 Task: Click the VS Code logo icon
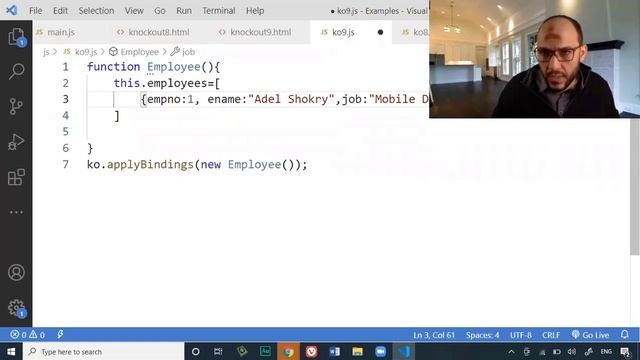tap(11, 10)
